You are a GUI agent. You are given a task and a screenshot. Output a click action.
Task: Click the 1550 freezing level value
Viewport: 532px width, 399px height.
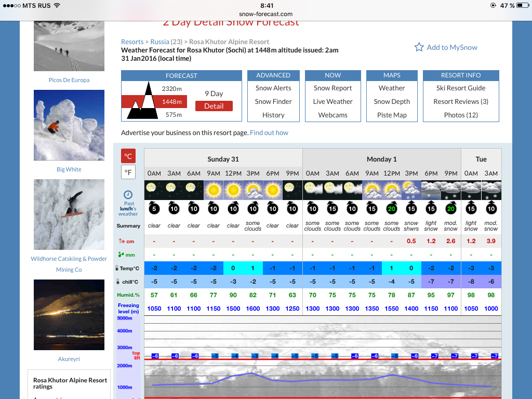click(392, 309)
